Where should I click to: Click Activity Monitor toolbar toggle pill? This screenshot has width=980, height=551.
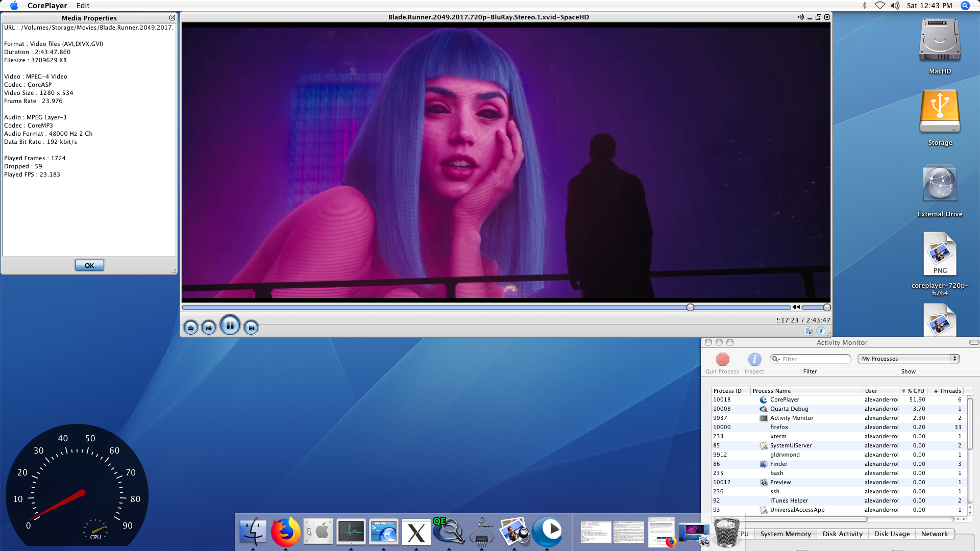tap(974, 342)
